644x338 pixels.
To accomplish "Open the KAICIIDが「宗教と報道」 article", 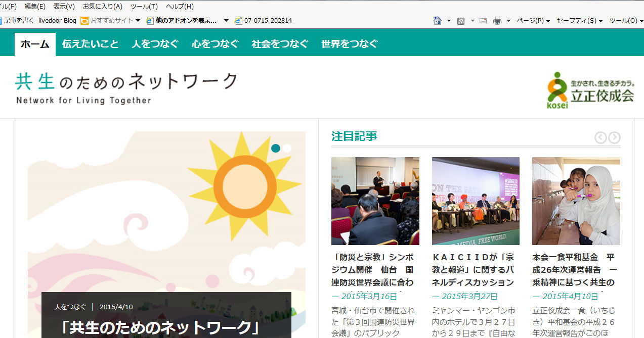I will pyautogui.click(x=473, y=270).
